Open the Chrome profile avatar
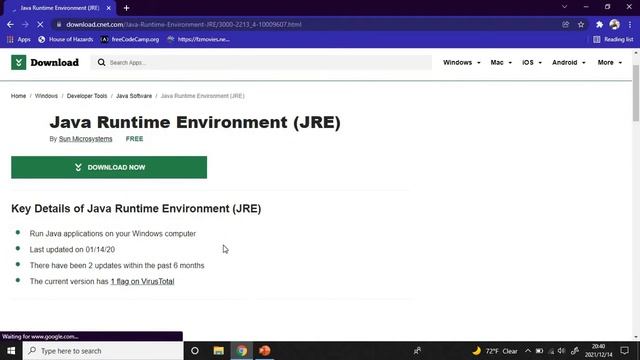Image resolution: width=640 pixels, height=360 pixels. (x=615, y=24)
